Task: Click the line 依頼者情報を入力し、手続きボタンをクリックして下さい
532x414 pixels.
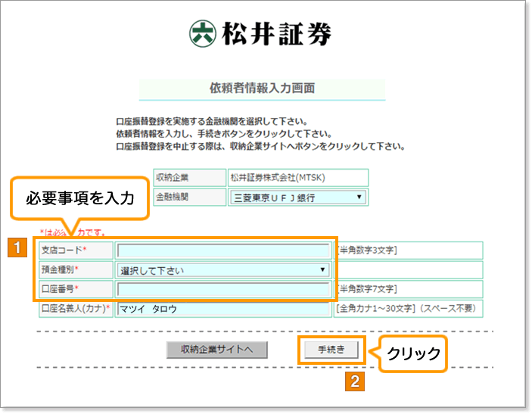Action: tap(224, 134)
